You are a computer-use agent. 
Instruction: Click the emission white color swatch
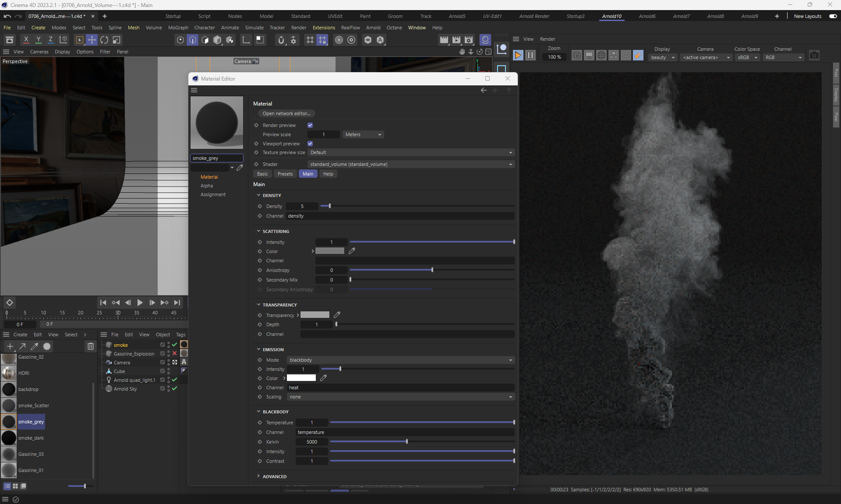point(301,378)
